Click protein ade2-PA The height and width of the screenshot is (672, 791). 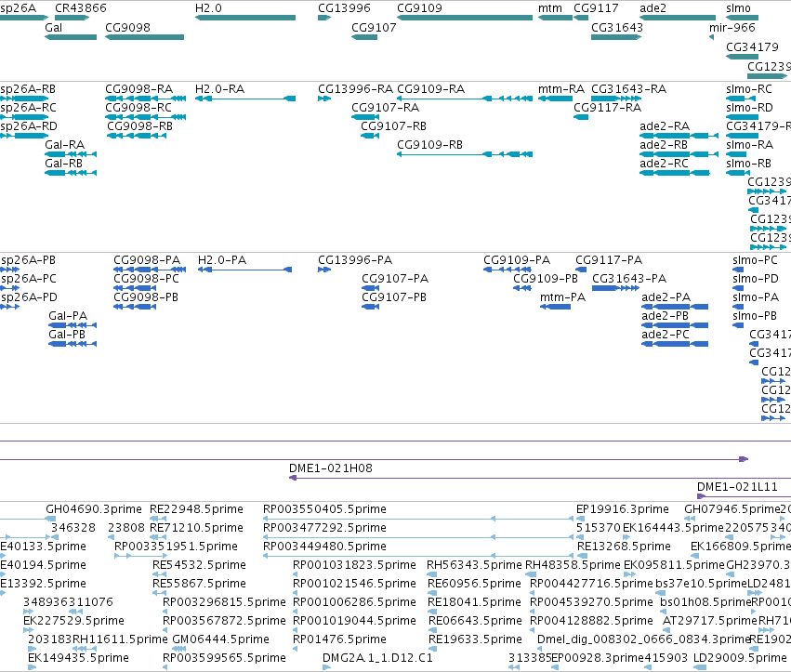click(675, 307)
